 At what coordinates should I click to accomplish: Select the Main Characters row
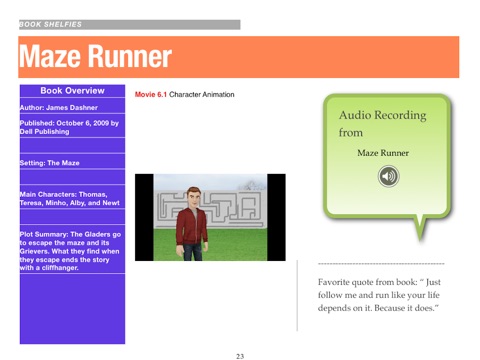(x=72, y=198)
